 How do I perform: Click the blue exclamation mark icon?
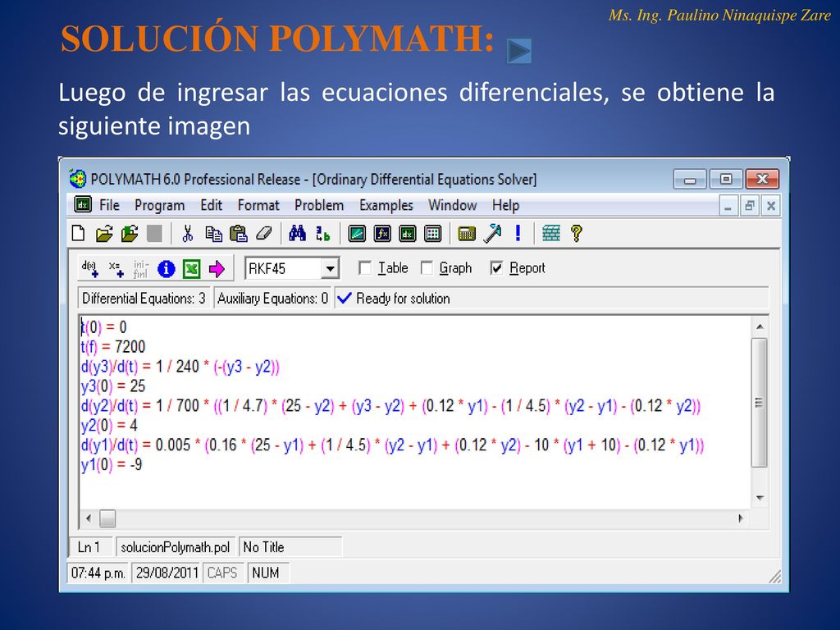click(518, 233)
